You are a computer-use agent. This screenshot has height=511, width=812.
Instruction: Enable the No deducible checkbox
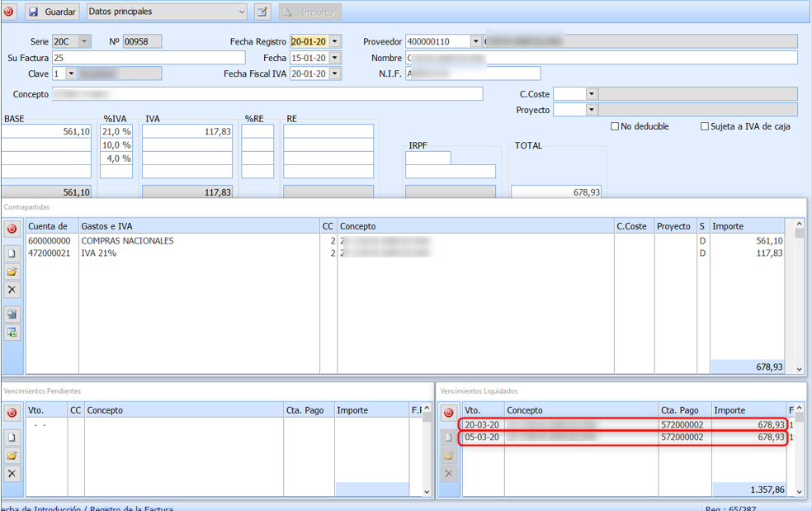click(615, 126)
